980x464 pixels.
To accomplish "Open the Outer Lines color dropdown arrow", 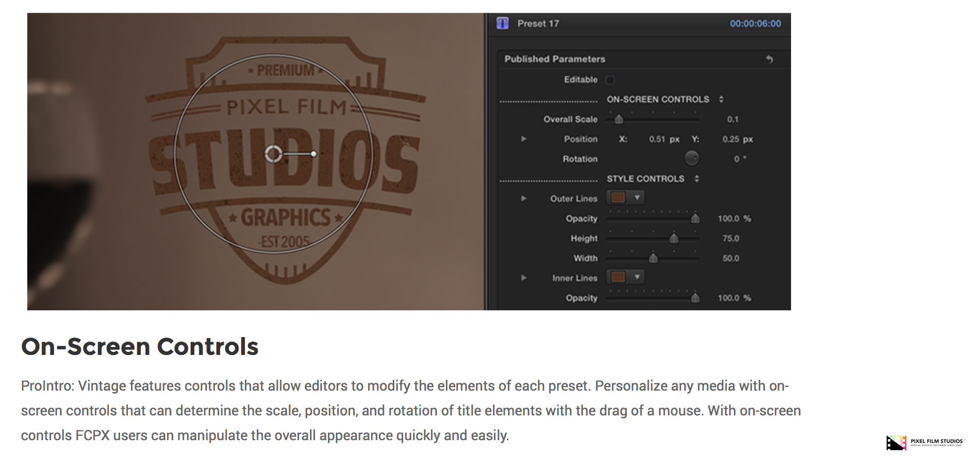I will pos(637,198).
